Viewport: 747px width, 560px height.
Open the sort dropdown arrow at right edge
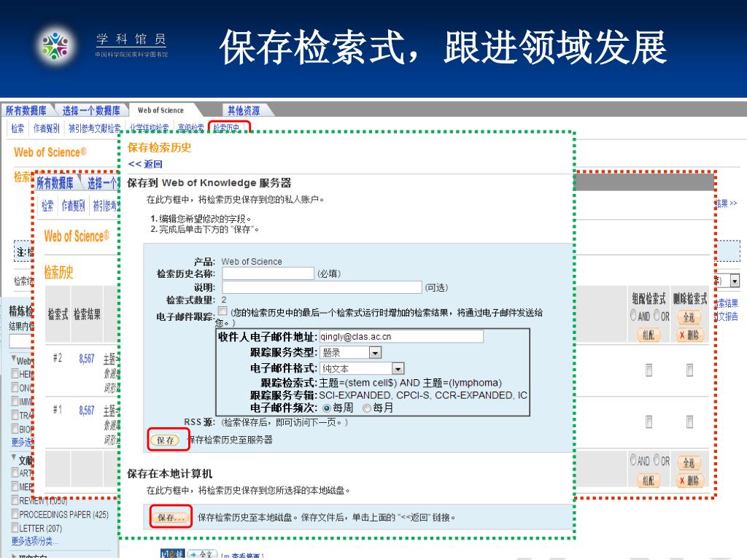pyautogui.click(x=735, y=281)
